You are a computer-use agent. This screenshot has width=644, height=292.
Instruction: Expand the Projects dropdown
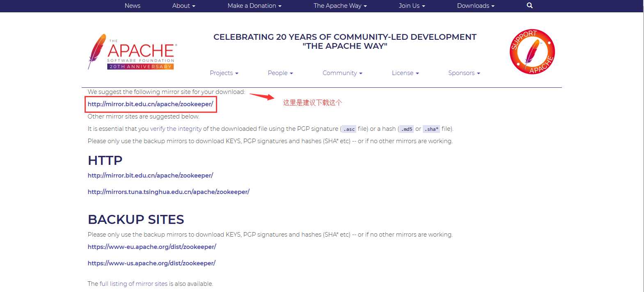[224, 73]
